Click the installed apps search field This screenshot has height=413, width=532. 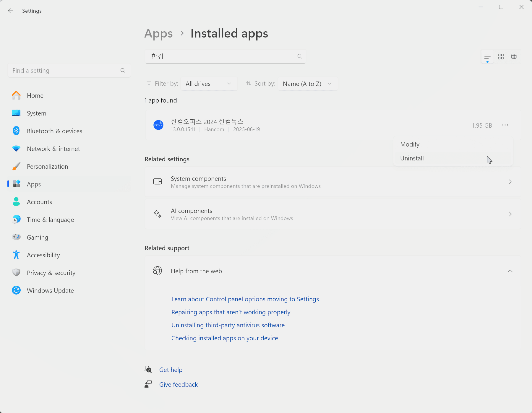(x=225, y=56)
